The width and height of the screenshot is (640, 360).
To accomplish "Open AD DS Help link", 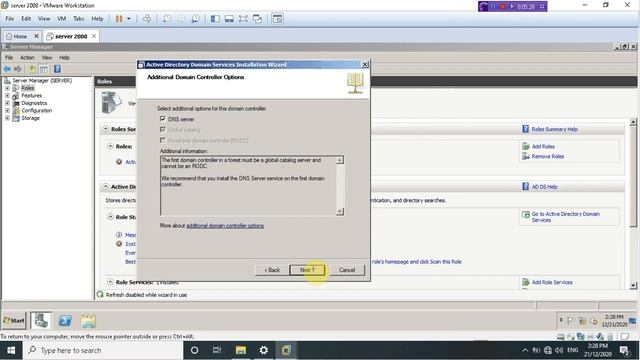I will coord(544,187).
